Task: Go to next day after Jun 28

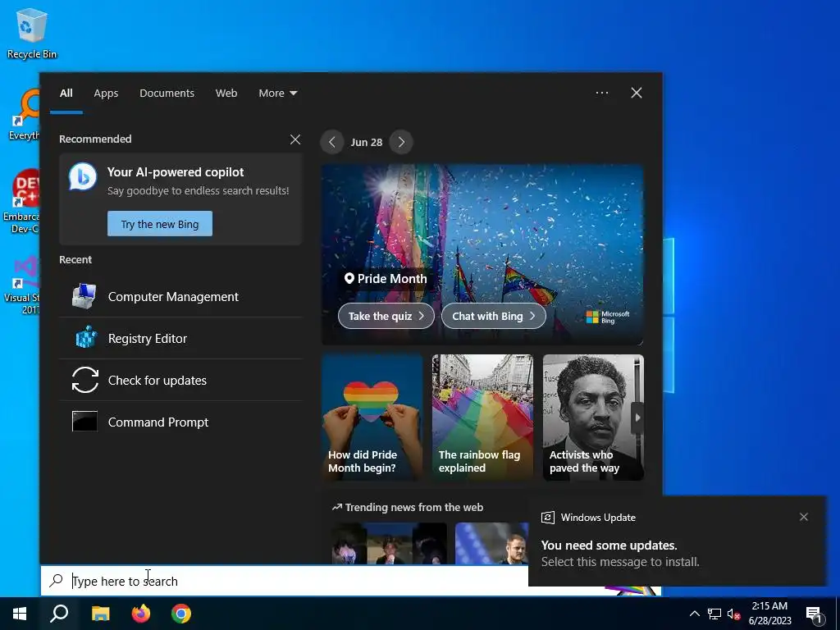Action: 401,142
